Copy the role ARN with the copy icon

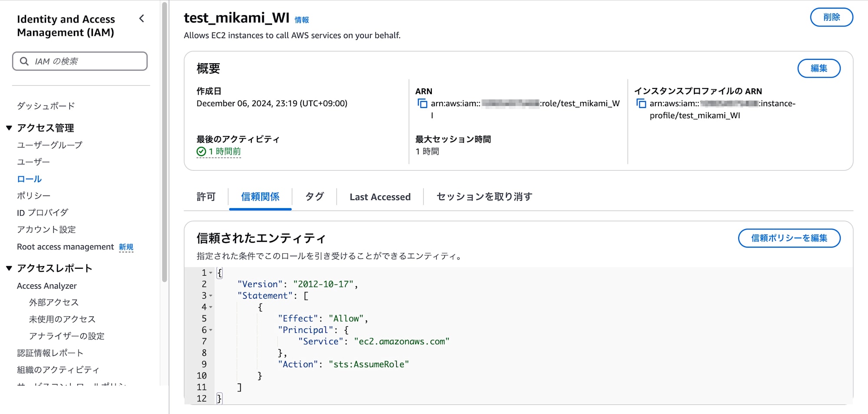[422, 103]
